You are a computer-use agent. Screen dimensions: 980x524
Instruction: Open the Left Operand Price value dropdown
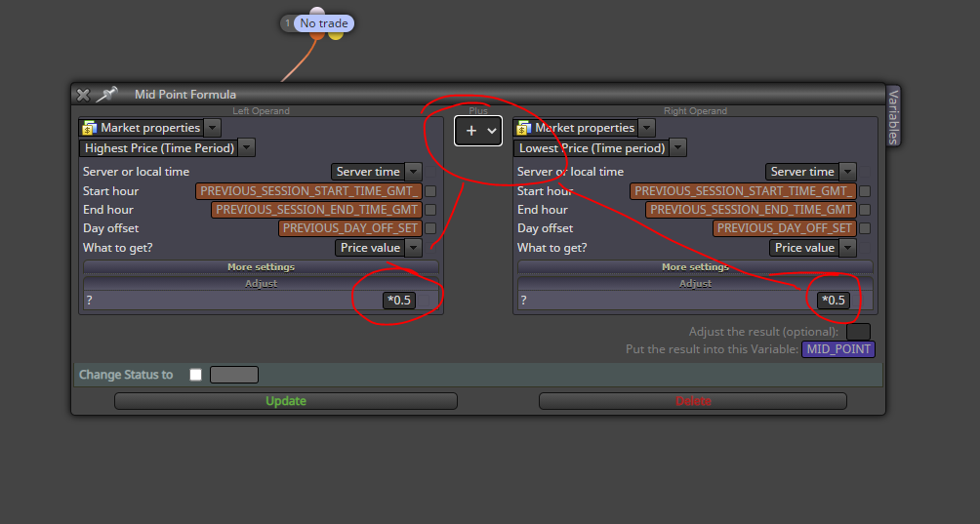[x=413, y=248]
